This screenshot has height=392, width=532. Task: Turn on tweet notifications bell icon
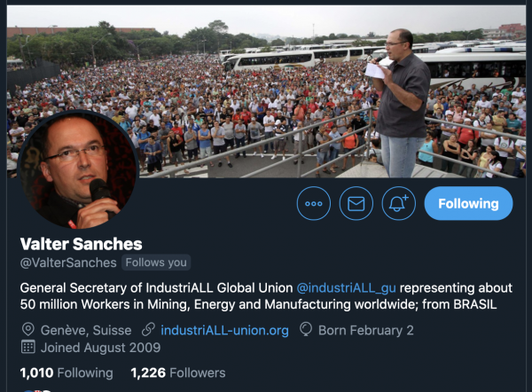[x=399, y=203]
